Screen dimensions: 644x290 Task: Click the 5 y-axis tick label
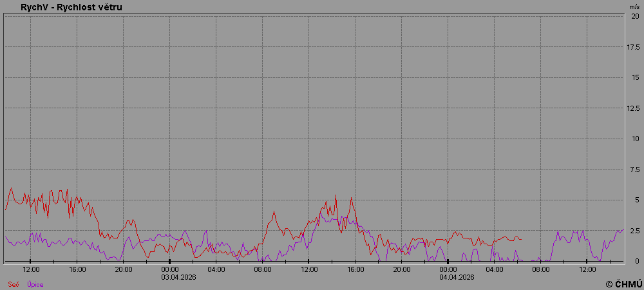tap(636, 200)
